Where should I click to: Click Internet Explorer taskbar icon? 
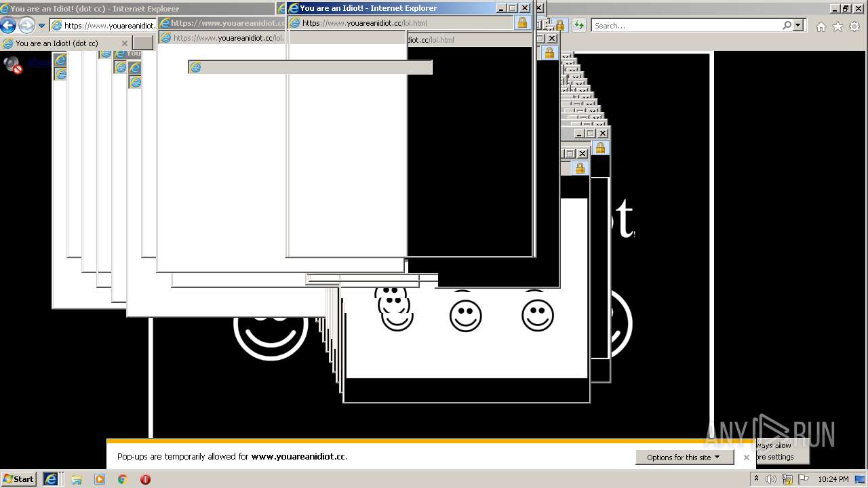[x=51, y=479]
